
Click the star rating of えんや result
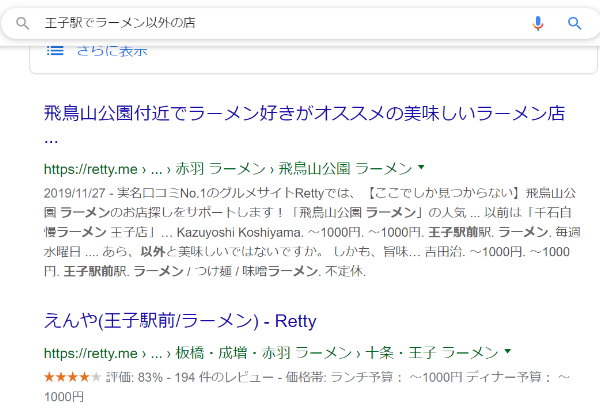[x=72, y=377]
